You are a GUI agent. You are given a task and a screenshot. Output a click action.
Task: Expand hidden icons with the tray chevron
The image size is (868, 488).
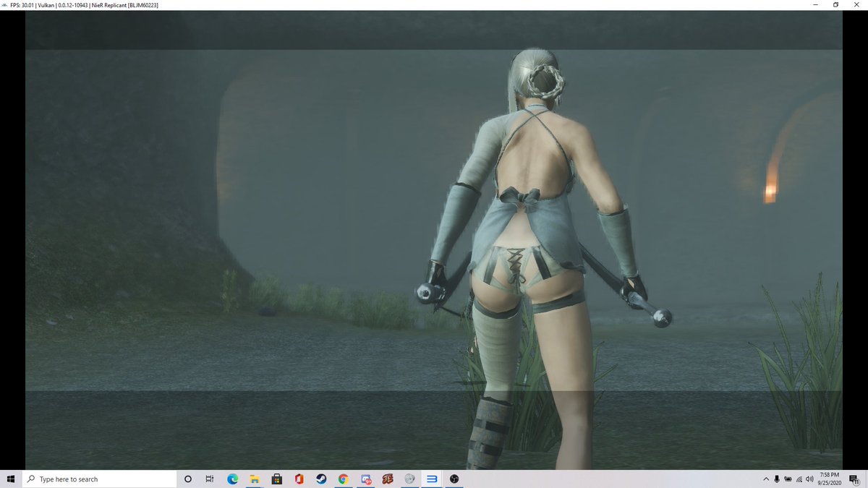766,479
